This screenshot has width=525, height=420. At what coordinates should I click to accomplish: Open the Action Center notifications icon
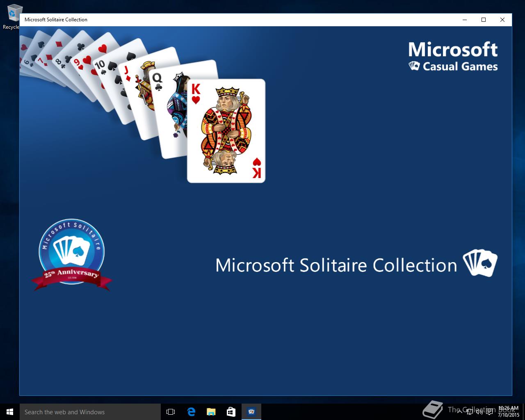(489, 412)
